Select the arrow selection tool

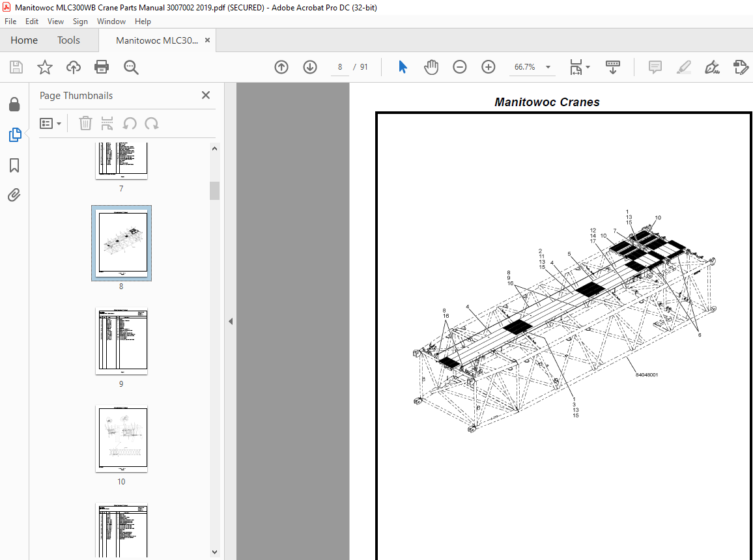(403, 67)
